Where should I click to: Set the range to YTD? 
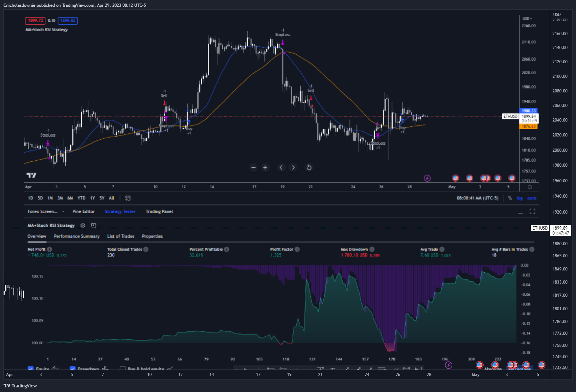pos(81,198)
